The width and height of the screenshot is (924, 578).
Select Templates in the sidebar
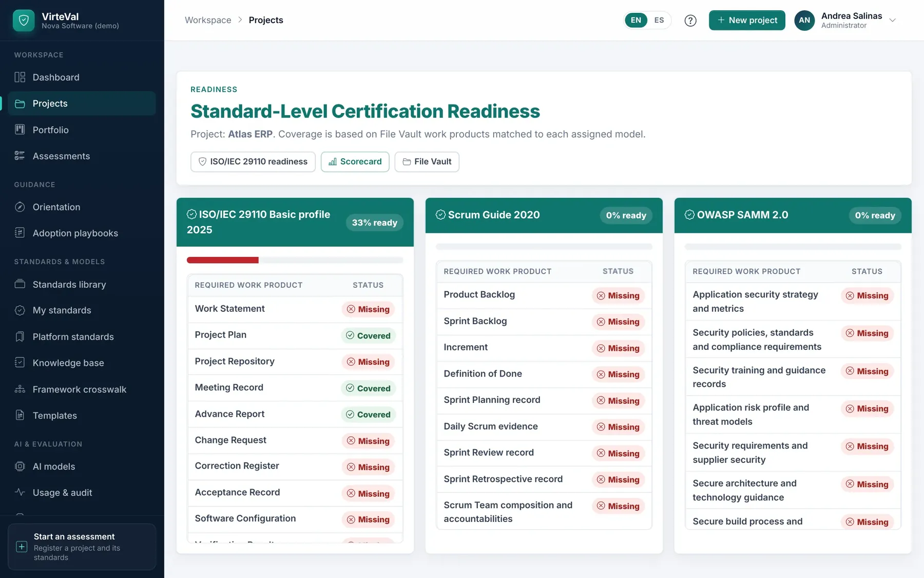pyautogui.click(x=82, y=415)
